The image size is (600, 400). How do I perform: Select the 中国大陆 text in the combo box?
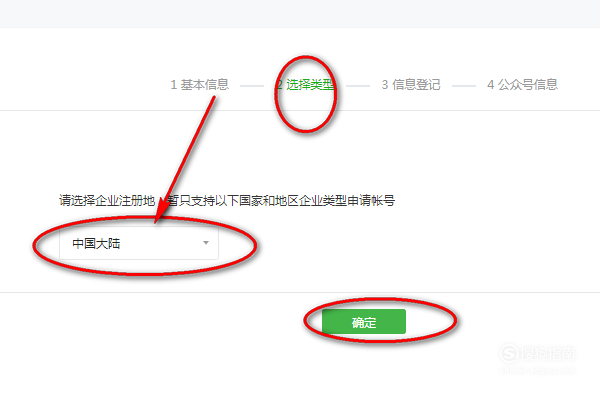tap(96, 243)
